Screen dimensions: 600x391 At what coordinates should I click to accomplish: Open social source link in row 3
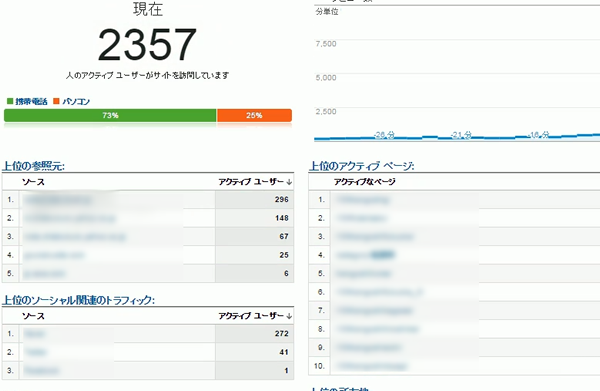(41, 371)
